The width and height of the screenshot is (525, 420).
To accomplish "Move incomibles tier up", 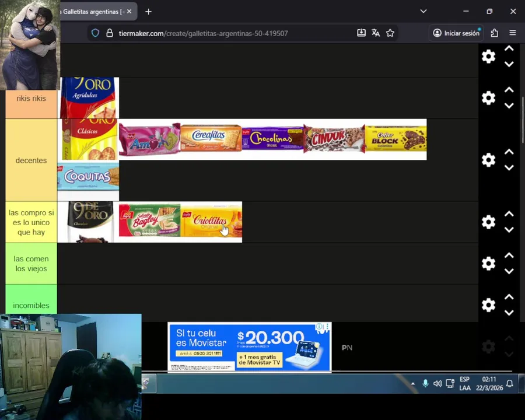I will 509,297.
